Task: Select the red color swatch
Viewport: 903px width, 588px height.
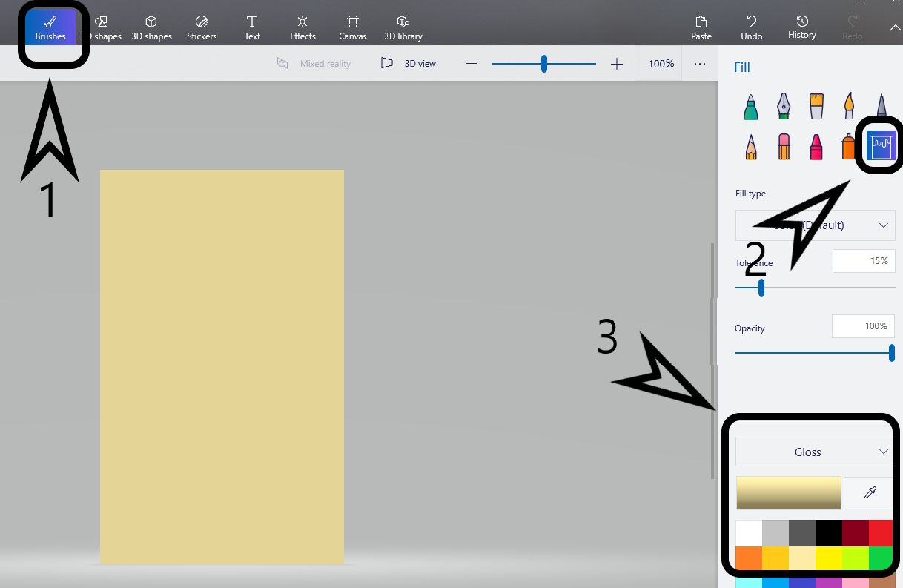Action: 881,533
